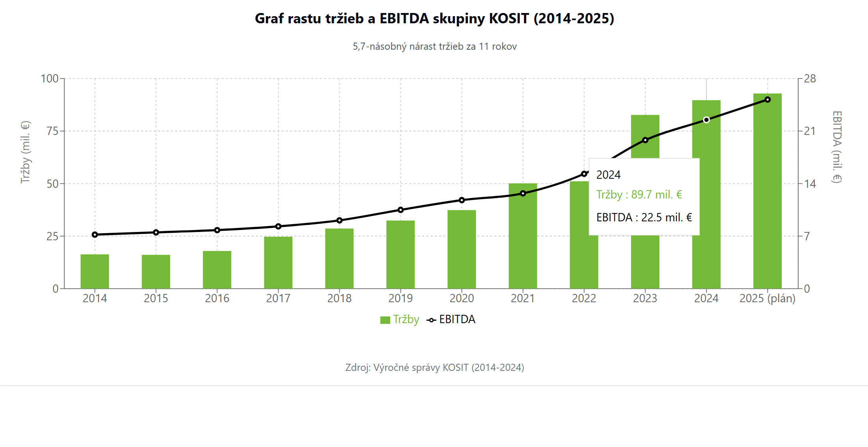This screenshot has height=447, width=868.
Task: Click the left axis title 'Tržby (mil. €)'
Action: click(x=25, y=152)
